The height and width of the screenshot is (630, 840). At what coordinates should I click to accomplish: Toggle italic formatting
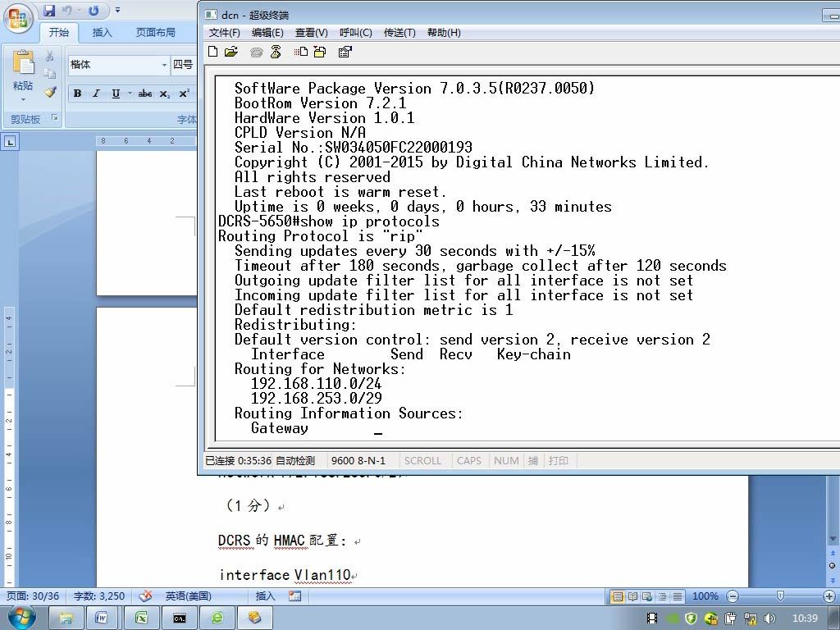coord(97,94)
